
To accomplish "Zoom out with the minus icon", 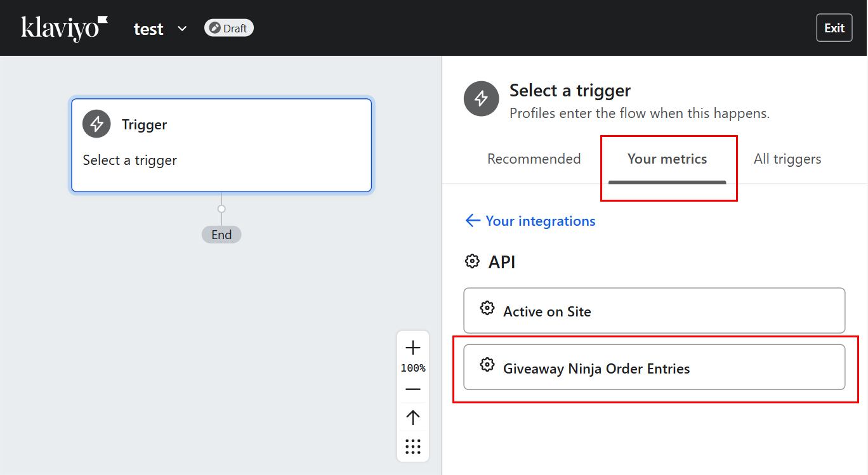I will click(413, 389).
